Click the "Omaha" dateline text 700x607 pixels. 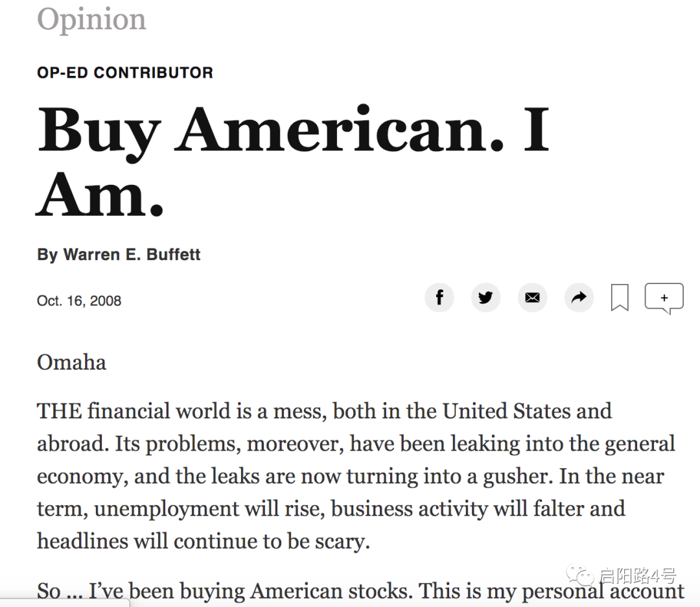(71, 362)
